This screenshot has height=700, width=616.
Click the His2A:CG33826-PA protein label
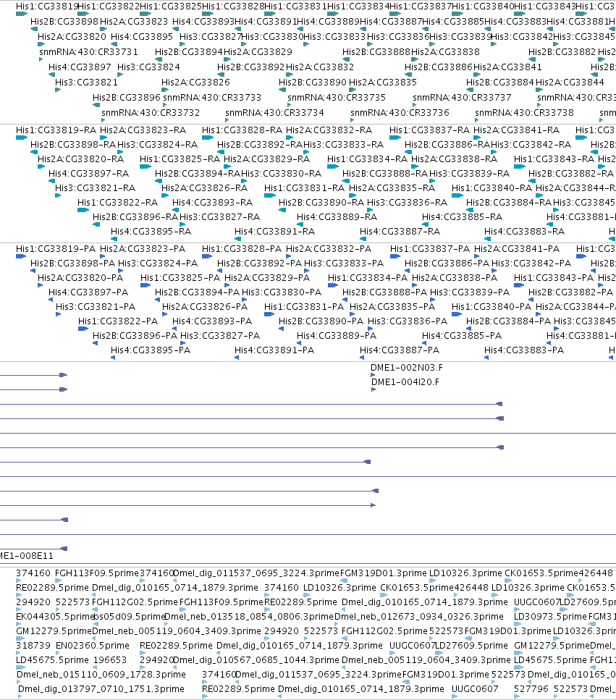(204, 307)
